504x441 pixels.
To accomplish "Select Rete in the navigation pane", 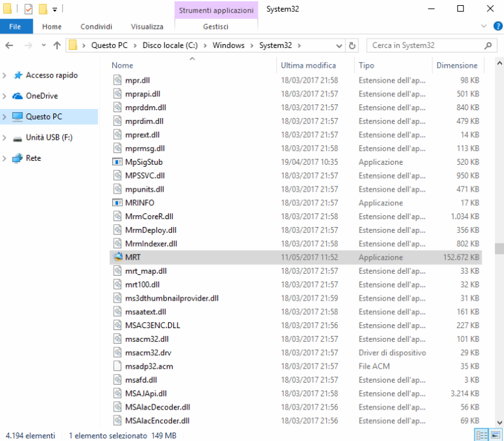I will pos(33,157).
